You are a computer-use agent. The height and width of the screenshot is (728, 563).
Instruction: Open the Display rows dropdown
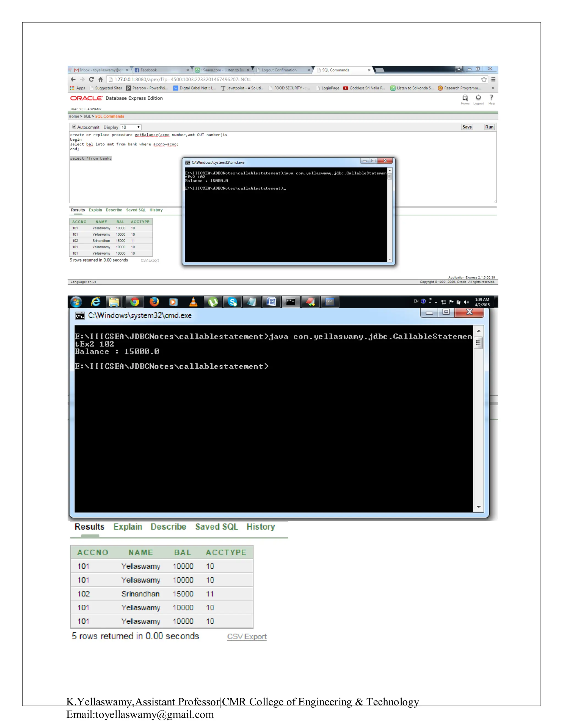click(131, 127)
